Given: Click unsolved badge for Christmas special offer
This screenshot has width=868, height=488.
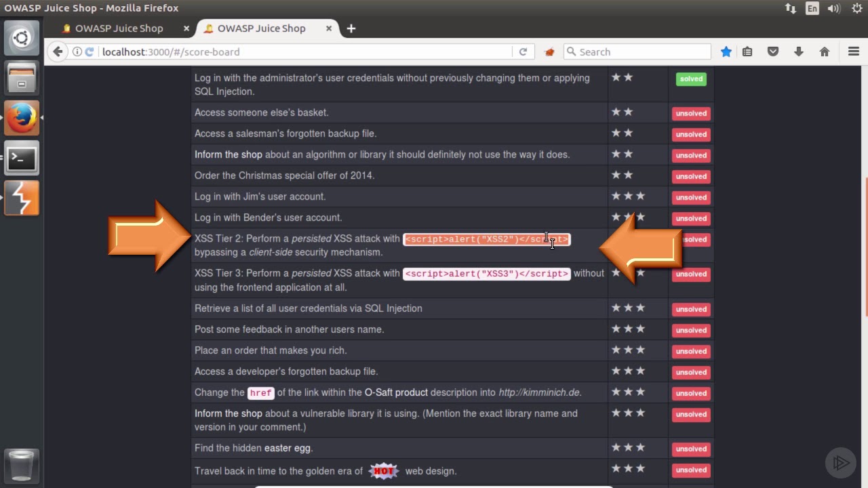Looking at the screenshot, I should (x=691, y=176).
